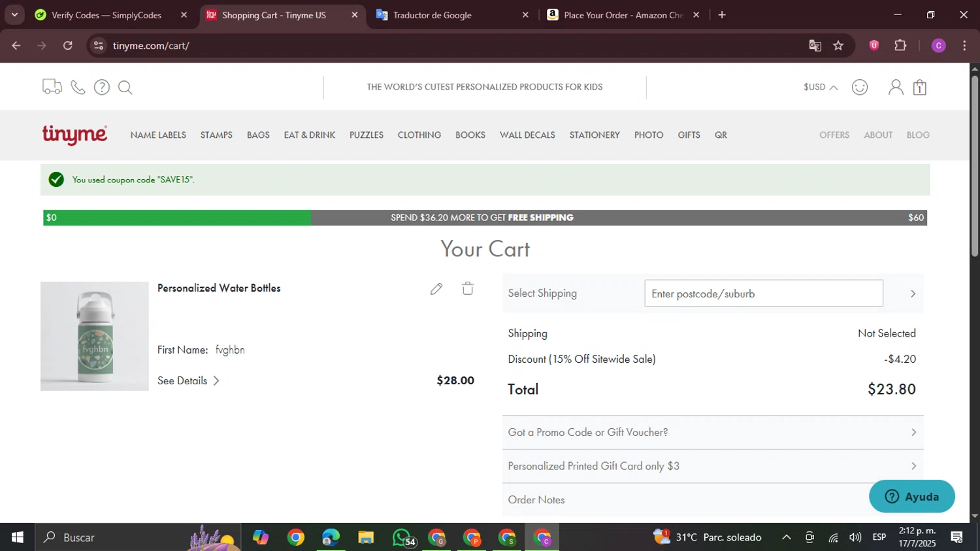
Task: View site information icon in address bar
Action: pos(99,46)
